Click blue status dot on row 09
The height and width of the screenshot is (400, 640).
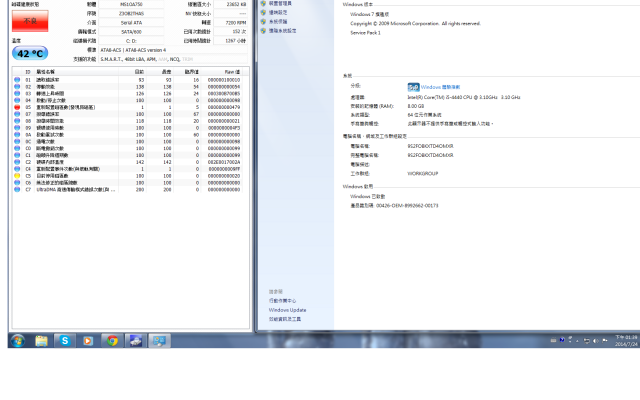click(x=17, y=127)
